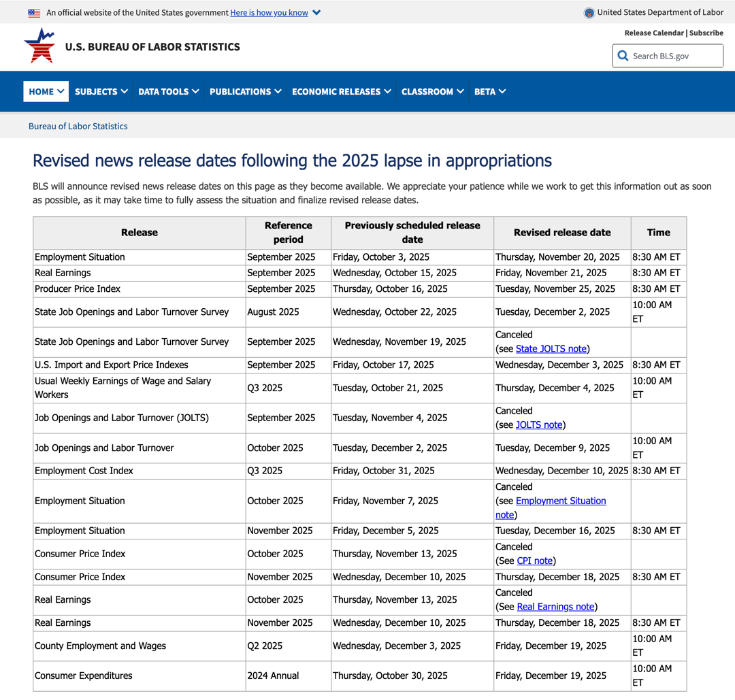
Task: Open the State JOLTS note link
Action: [551, 348]
